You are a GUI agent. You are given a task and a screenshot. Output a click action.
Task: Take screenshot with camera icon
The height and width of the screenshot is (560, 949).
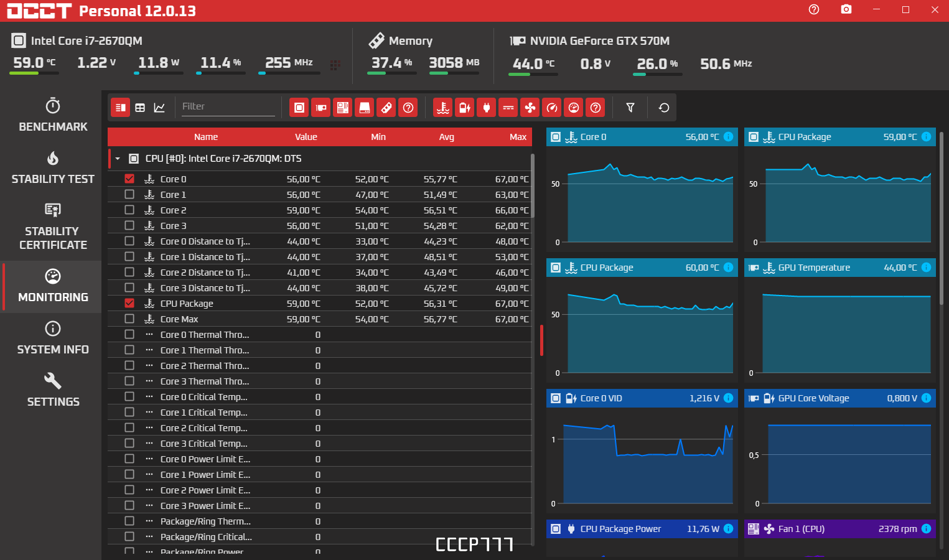pyautogui.click(x=846, y=9)
